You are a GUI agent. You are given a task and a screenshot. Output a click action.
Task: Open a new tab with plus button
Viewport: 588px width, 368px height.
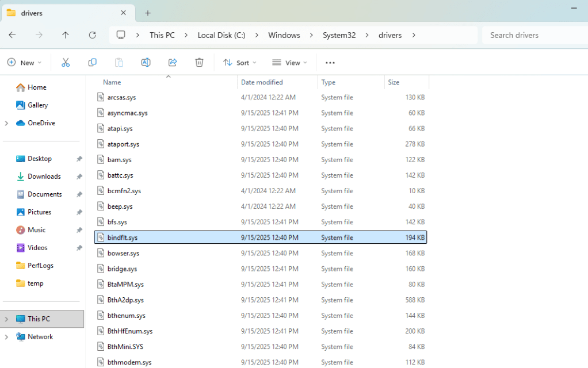148,13
